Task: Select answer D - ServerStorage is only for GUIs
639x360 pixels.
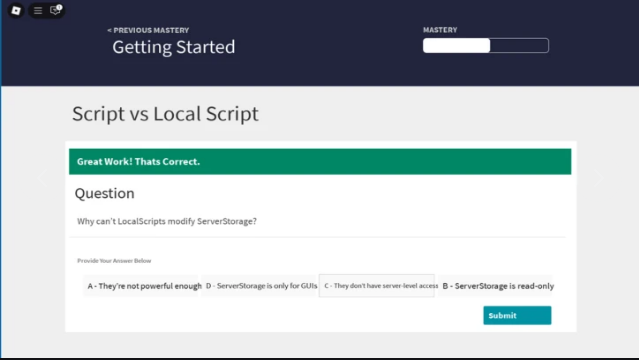Action: click(260, 286)
